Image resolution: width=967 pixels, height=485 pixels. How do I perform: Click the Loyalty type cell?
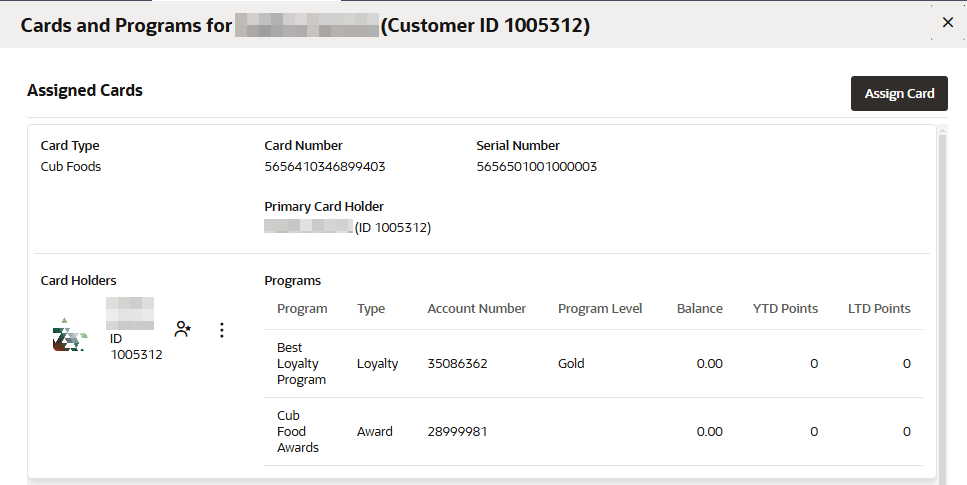coord(377,363)
